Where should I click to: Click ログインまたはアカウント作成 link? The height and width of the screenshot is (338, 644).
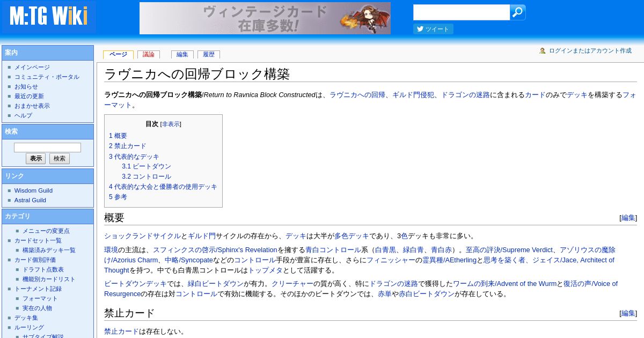pos(590,51)
